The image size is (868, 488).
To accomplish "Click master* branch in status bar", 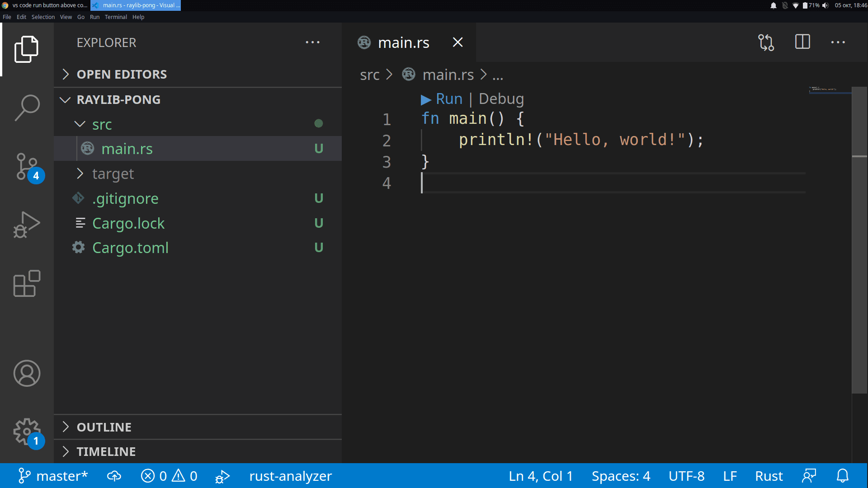I will [x=53, y=476].
